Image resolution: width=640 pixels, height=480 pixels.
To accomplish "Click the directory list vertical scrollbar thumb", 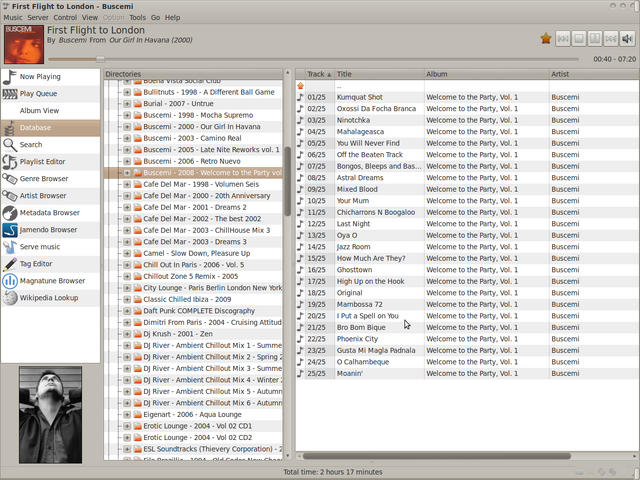I will click(x=288, y=181).
